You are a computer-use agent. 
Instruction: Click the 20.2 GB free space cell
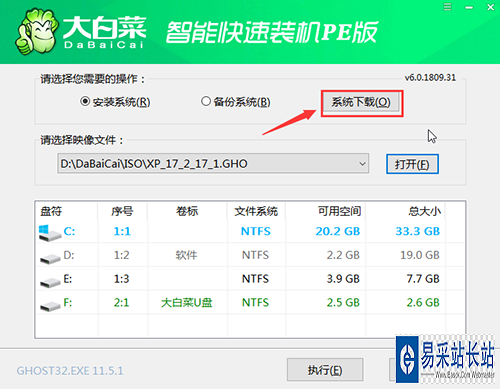(x=338, y=231)
